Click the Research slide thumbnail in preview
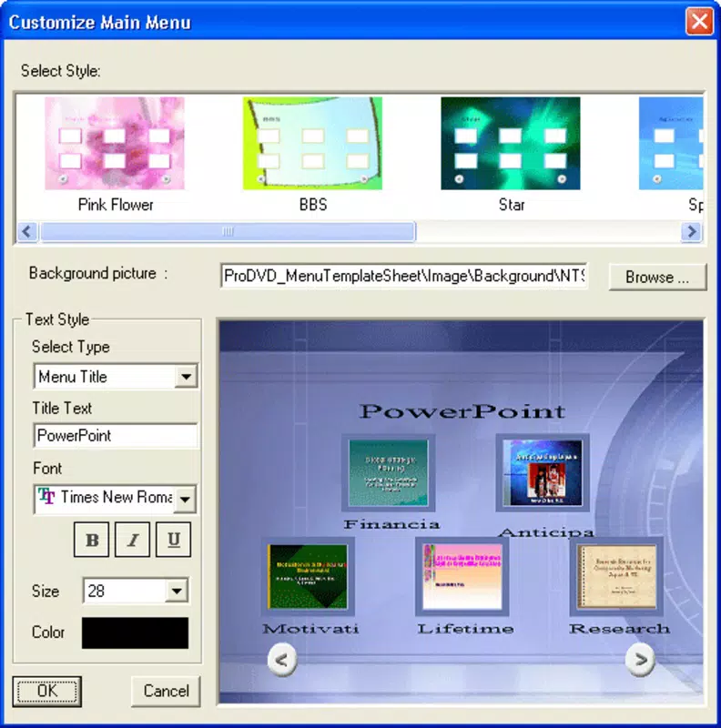This screenshot has width=721, height=728. coord(616,577)
